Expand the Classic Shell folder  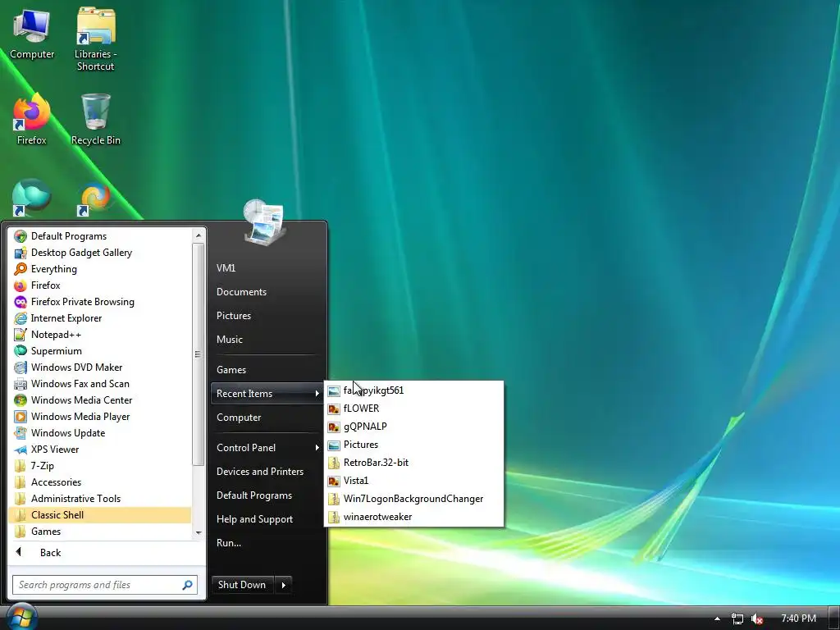click(99, 515)
